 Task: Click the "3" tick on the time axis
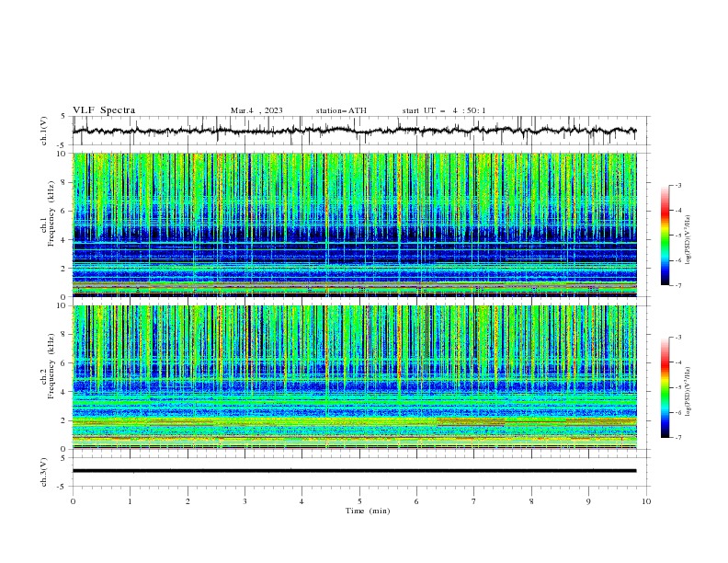click(245, 501)
